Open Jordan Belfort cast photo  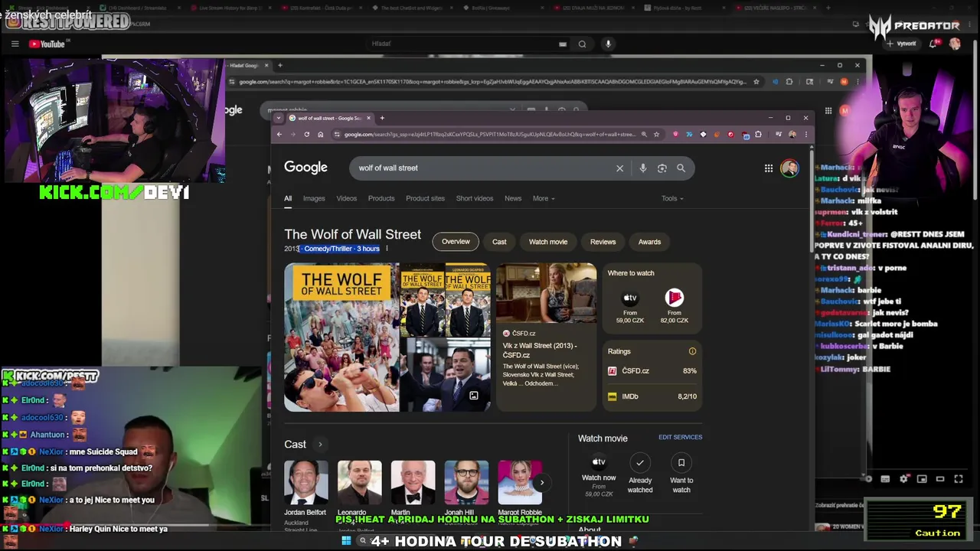pos(305,483)
